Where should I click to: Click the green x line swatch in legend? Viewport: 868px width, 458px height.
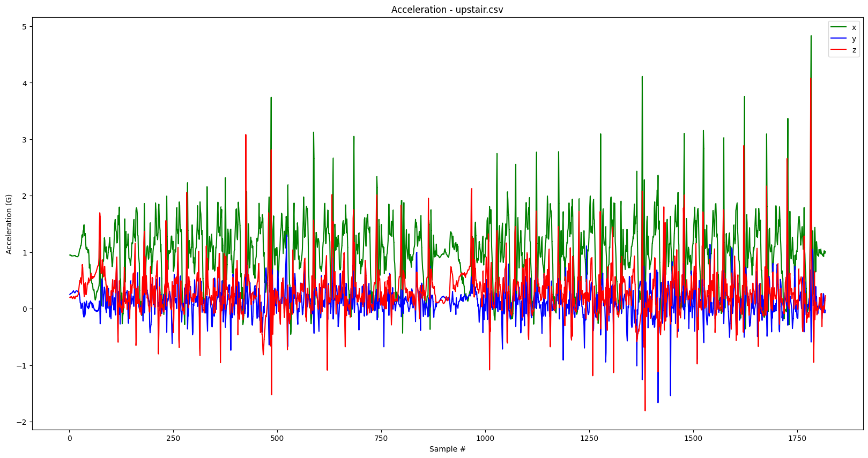[x=838, y=27]
